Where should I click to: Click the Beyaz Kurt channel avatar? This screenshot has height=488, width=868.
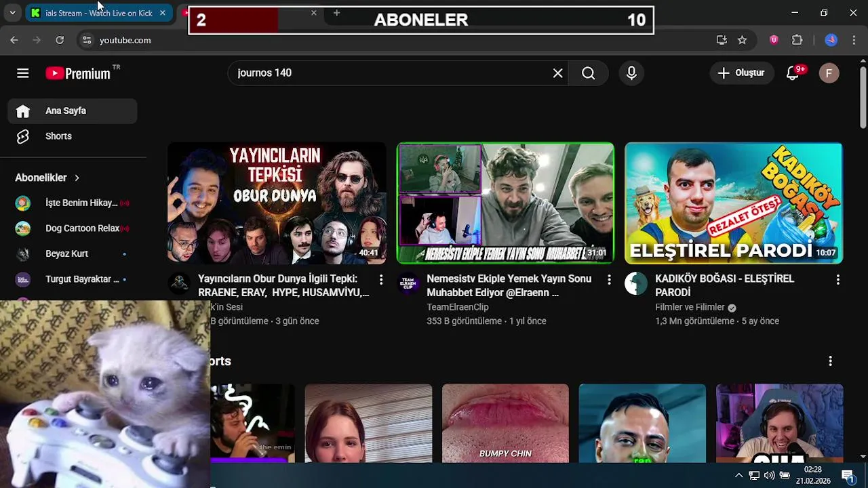click(23, 254)
